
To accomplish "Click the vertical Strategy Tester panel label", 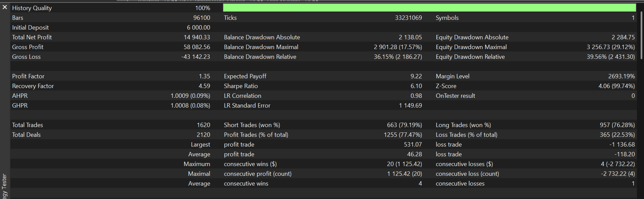I will point(4,187).
